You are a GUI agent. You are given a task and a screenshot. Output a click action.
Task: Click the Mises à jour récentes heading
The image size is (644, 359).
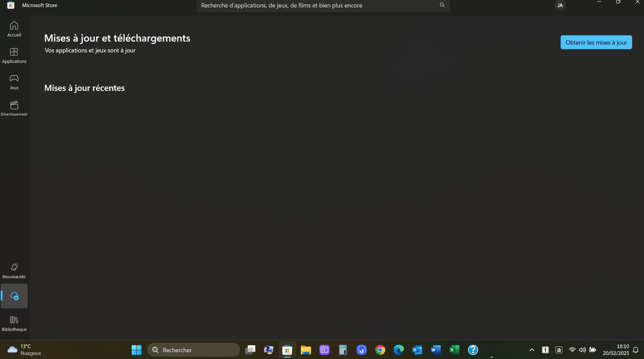click(x=84, y=88)
